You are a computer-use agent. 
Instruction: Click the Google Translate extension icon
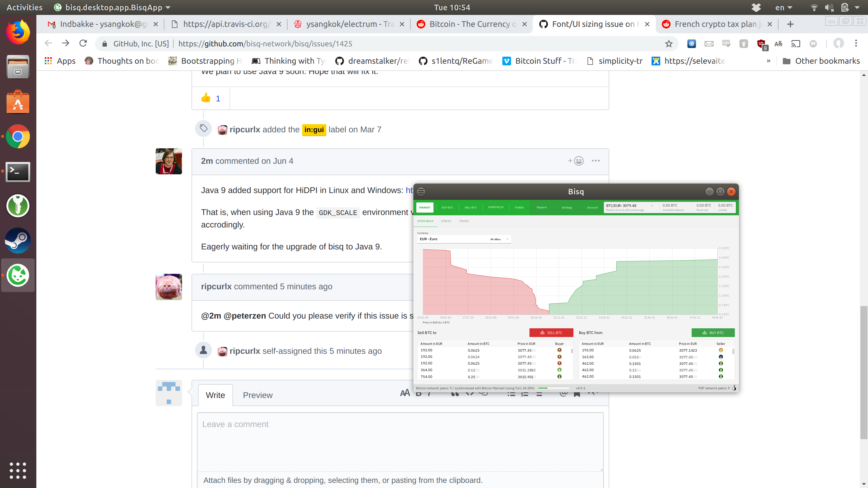[778, 43]
